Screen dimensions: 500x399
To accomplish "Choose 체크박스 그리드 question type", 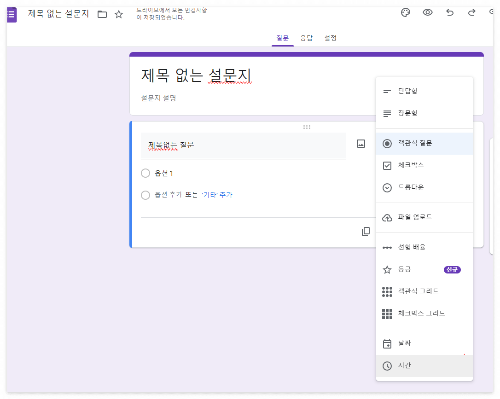I will (424, 314).
